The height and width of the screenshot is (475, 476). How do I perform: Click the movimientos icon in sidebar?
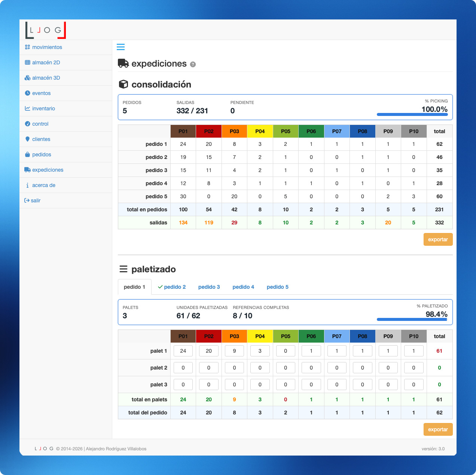tap(27, 47)
